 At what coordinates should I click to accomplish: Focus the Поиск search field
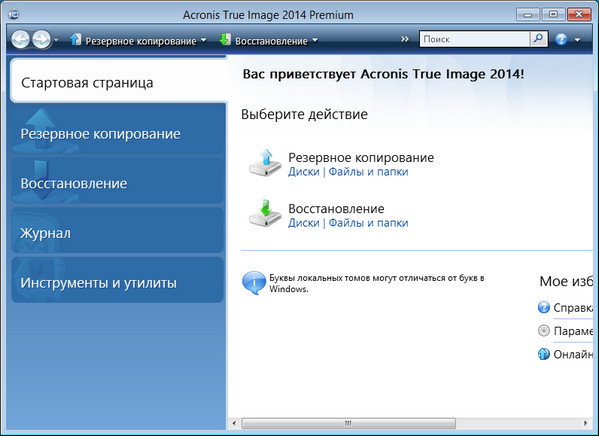(475, 39)
